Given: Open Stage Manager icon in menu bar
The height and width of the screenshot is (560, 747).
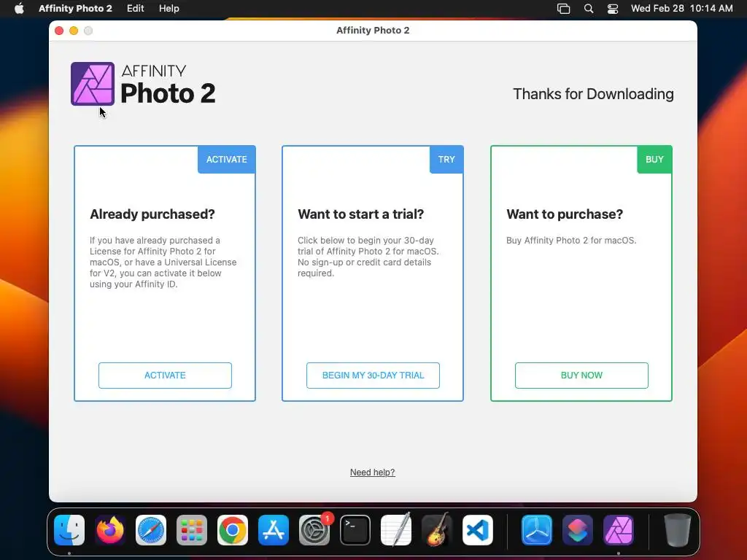Looking at the screenshot, I should [x=564, y=9].
